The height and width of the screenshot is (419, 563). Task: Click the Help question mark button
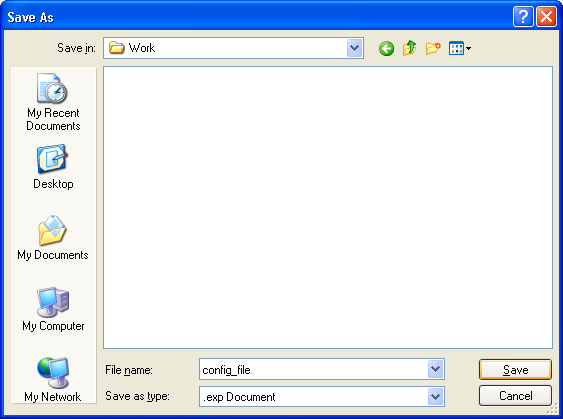coord(523,17)
